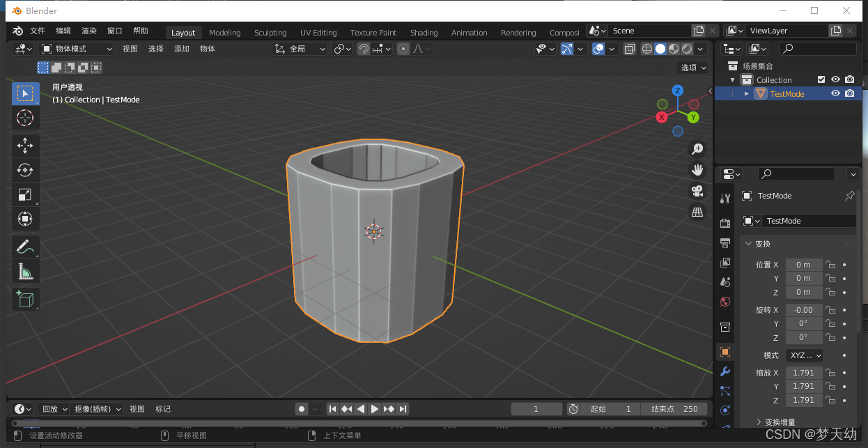The width and height of the screenshot is (868, 448).
Task: Toggle snapping magnet icon
Action: click(x=364, y=49)
